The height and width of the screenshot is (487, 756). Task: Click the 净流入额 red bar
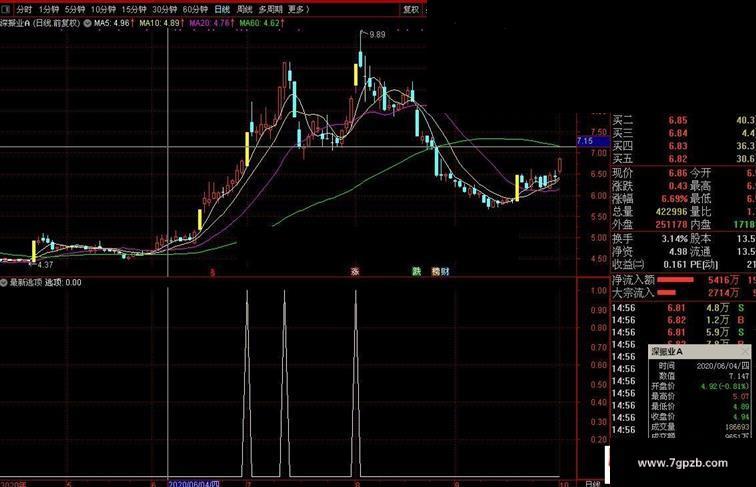coord(675,280)
